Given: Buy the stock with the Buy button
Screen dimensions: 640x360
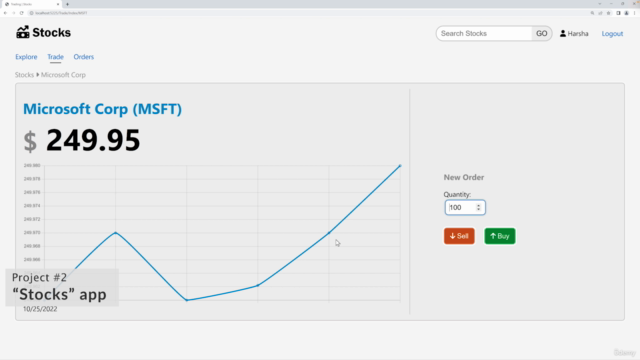Looking at the screenshot, I should click(500, 236).
